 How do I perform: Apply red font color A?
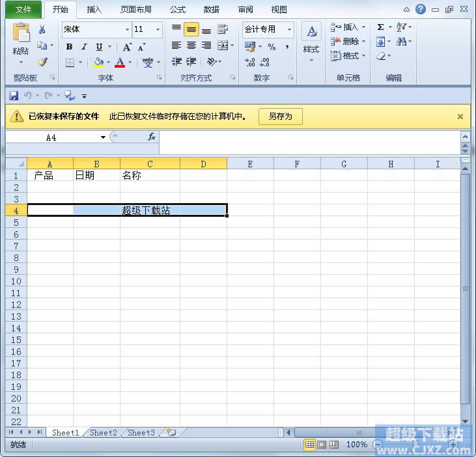[x=120, y=62]
